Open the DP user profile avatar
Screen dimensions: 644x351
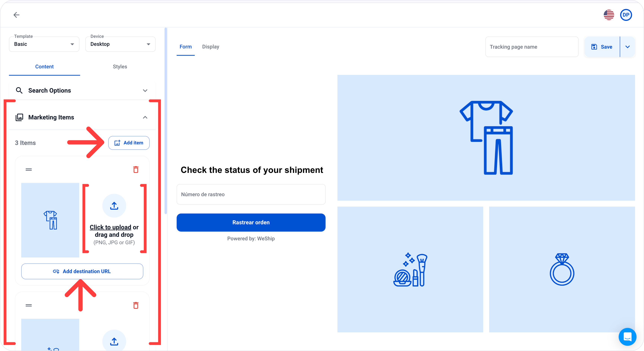click(x=626, y=15)
